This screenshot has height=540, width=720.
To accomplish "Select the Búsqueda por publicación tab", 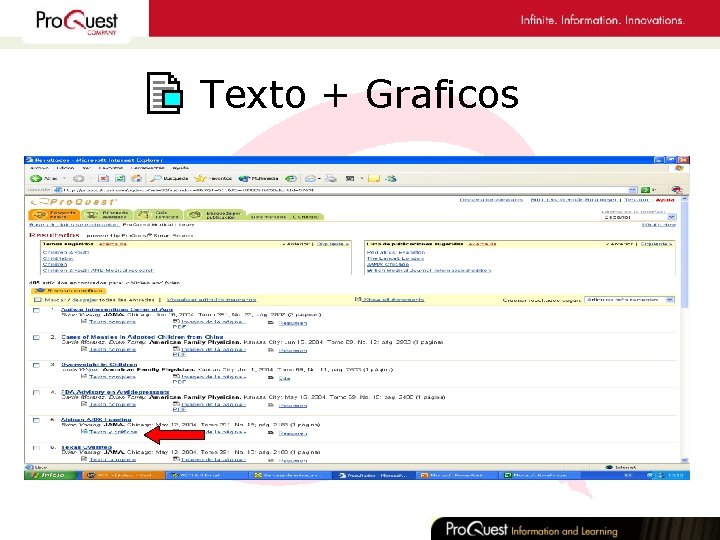I will coord(215,214).
